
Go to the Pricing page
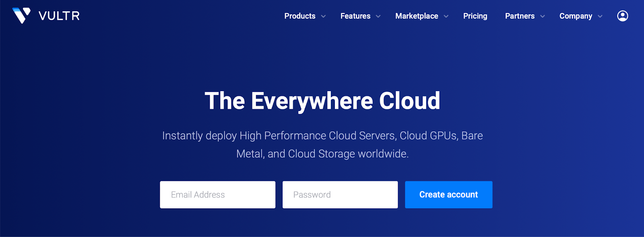click(475, 16)
